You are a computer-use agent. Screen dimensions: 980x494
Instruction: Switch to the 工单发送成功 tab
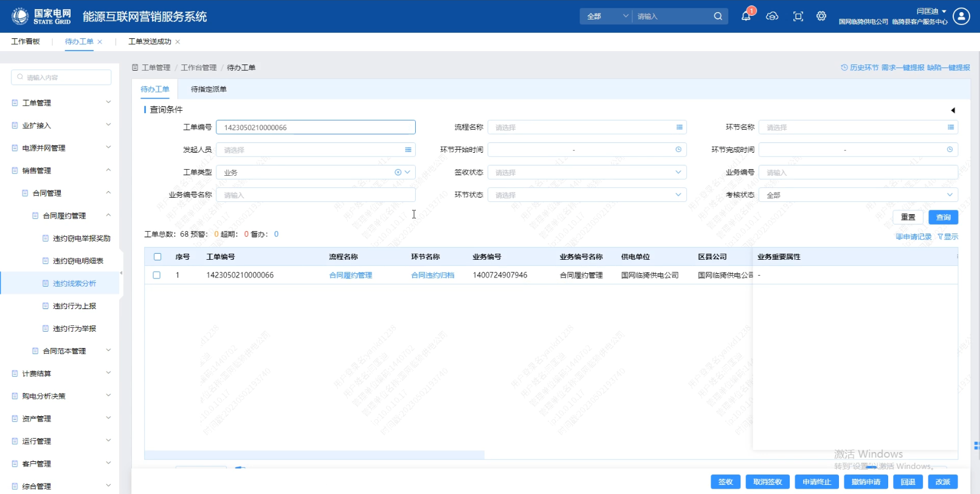pyautogui.click(x=150, y=41)
